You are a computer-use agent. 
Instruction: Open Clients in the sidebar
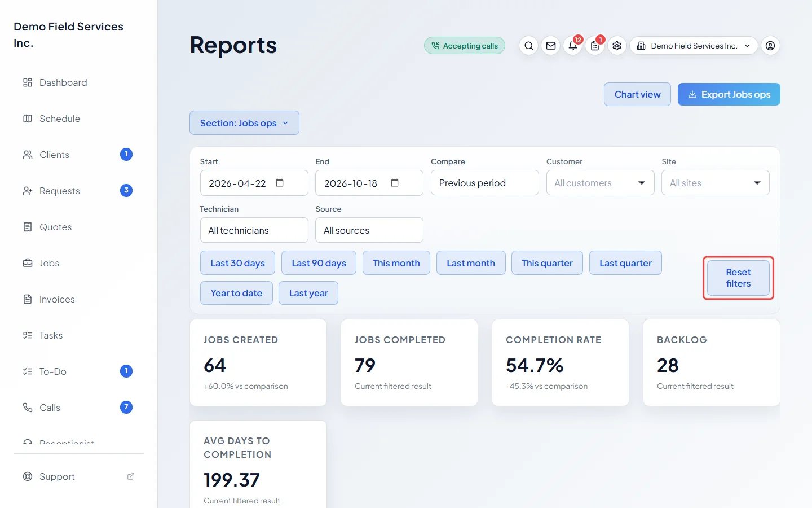[x=78, y=155]
